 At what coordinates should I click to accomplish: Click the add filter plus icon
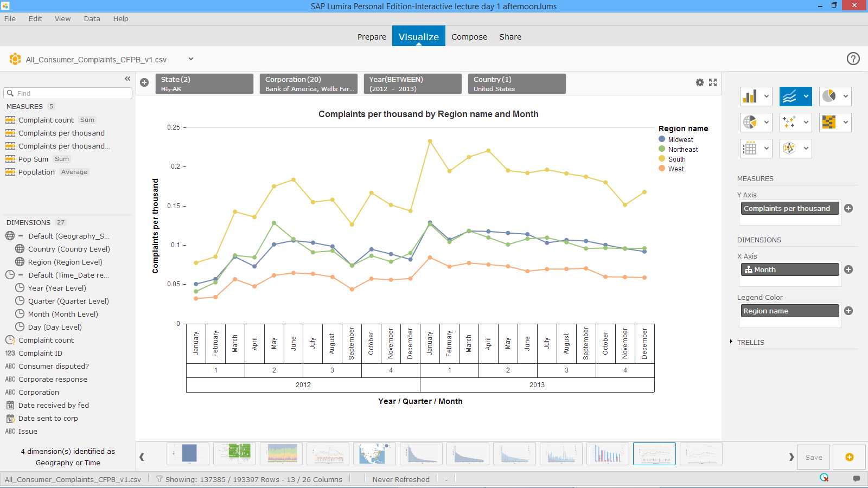pos(144,82)
